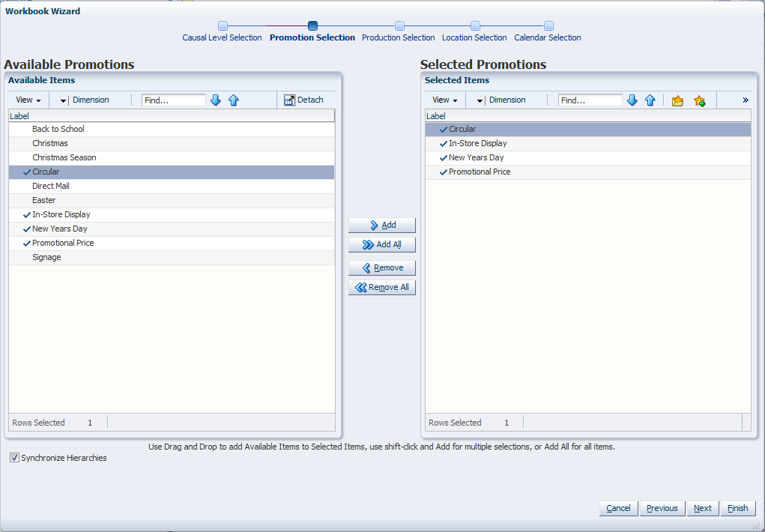This screenshot has width=765, height=532.
Task: Click the Detach icon in Available Items
Action: tap(289, 100)
